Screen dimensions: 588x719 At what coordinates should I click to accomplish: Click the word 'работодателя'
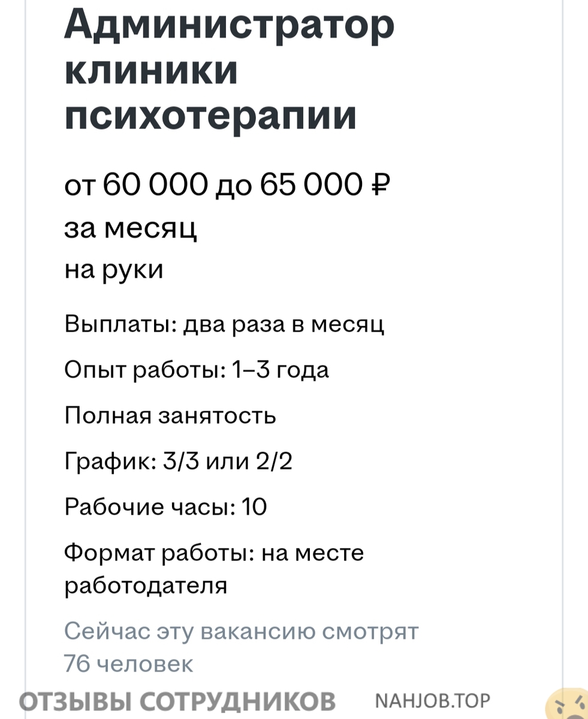coord(146,585)
